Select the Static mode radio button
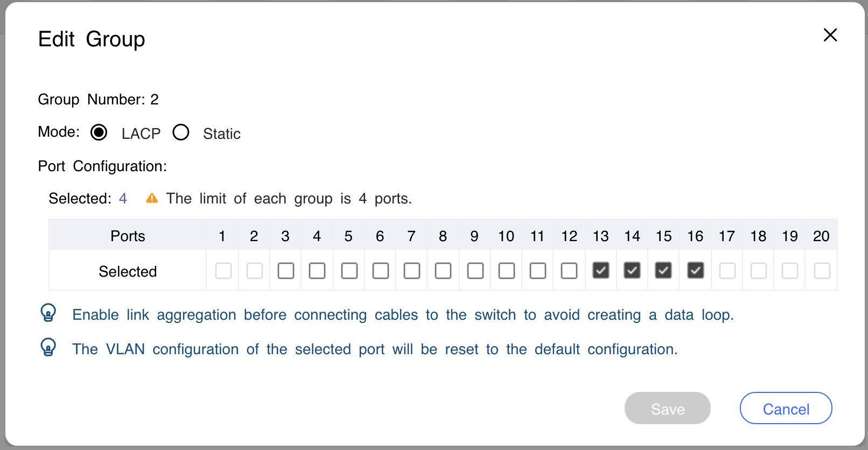The width and height of the screenshot is (868, 450). (x=181, y=132)
